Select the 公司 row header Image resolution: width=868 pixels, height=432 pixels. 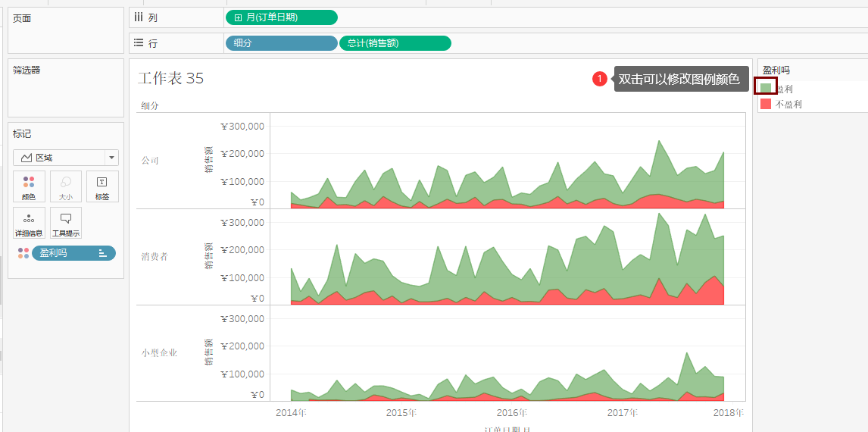[150, 160]
